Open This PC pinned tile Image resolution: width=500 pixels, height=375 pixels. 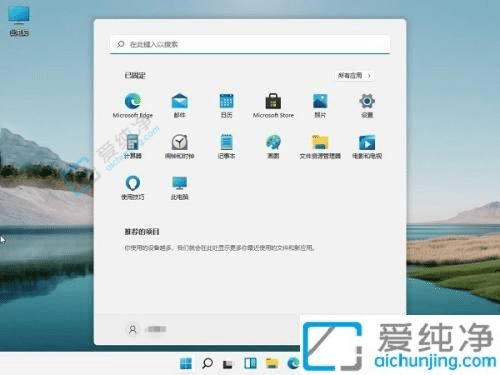pos(180,187)
